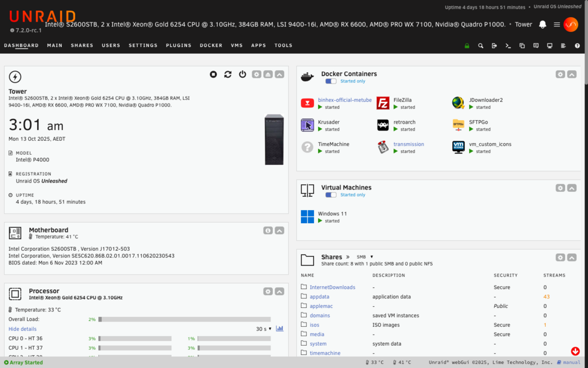
Task: Collapse the Shares panel chevron
Action: pos(572,258)
